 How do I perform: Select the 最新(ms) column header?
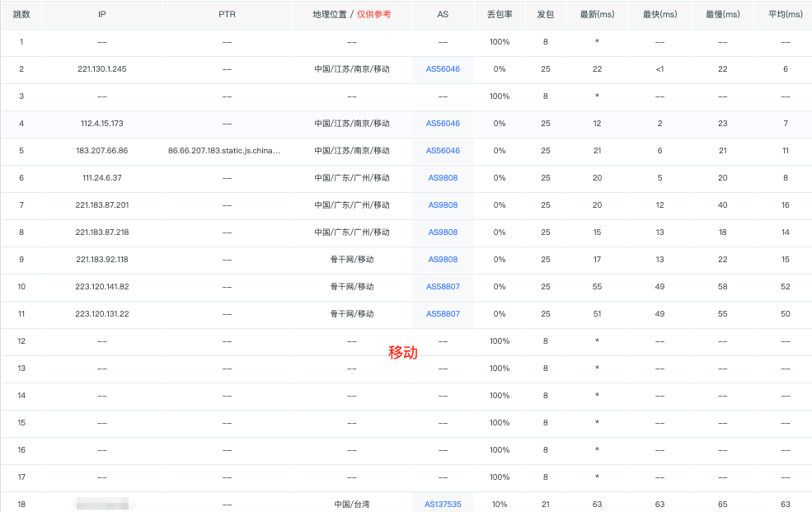tap(597, 15)
